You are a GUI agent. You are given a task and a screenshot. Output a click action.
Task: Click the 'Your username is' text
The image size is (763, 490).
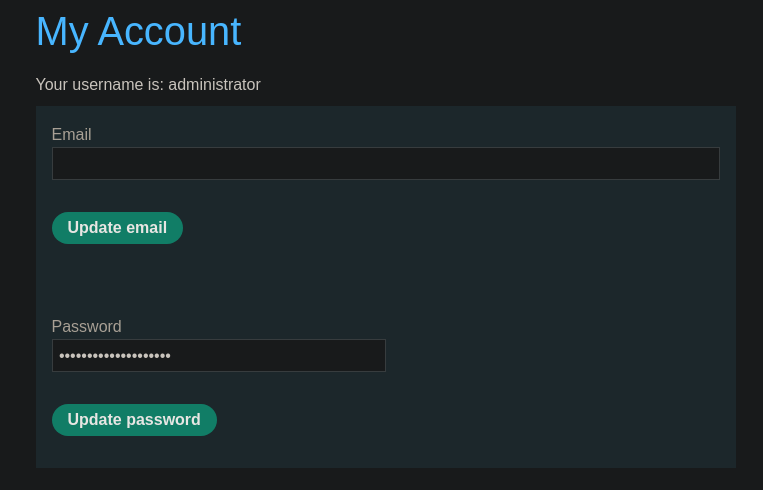(99, 85)
